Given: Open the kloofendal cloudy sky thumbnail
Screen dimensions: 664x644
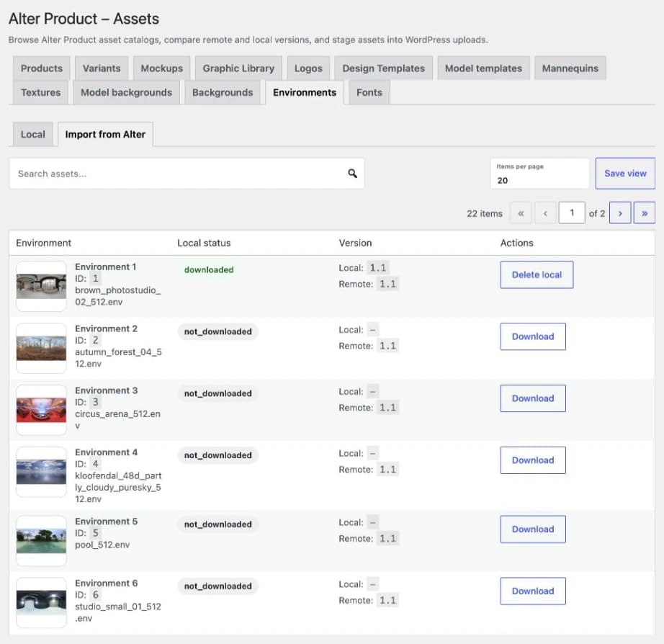Looking at the screenshot, I should (41, 472).
